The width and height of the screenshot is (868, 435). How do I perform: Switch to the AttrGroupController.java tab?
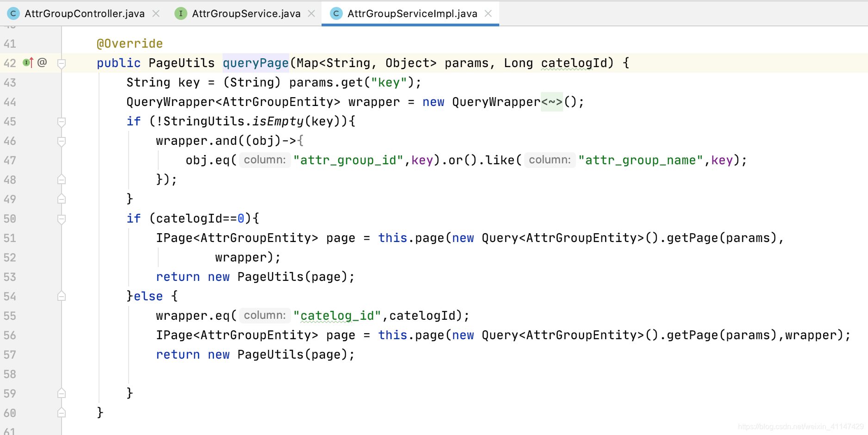pos(84,13)
